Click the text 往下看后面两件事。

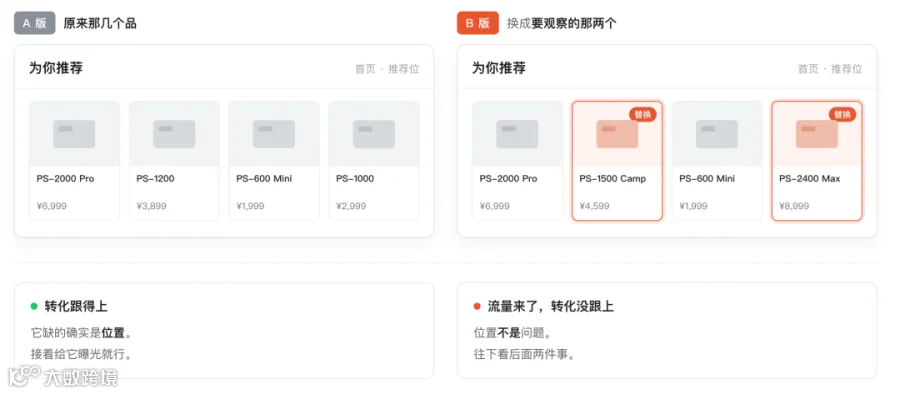[x=524, y=354]
